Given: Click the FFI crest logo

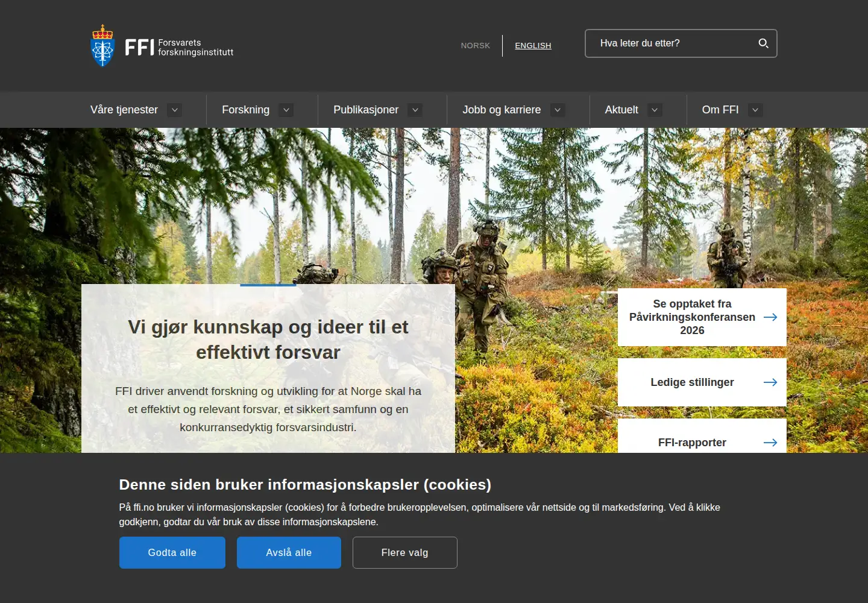Looking at the screenshot, I should [x=102, y=45].
